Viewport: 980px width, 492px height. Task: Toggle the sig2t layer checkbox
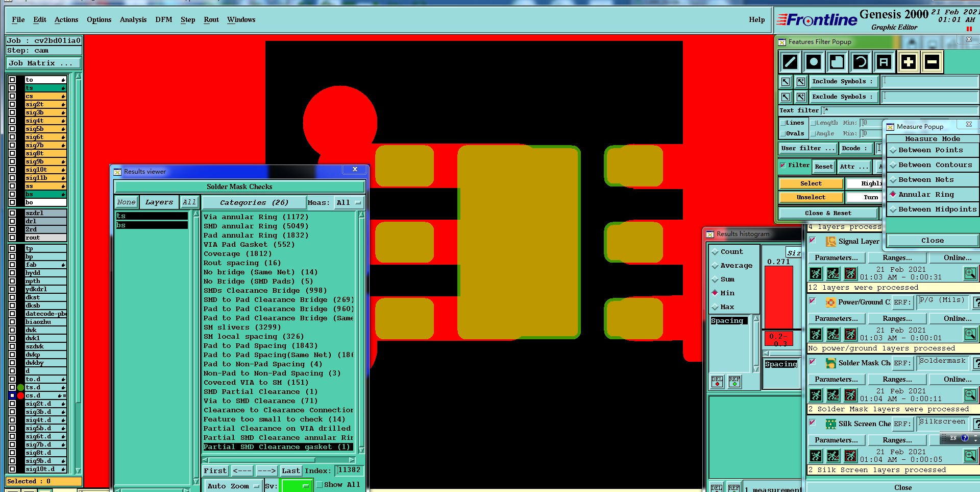click(12, 104)
